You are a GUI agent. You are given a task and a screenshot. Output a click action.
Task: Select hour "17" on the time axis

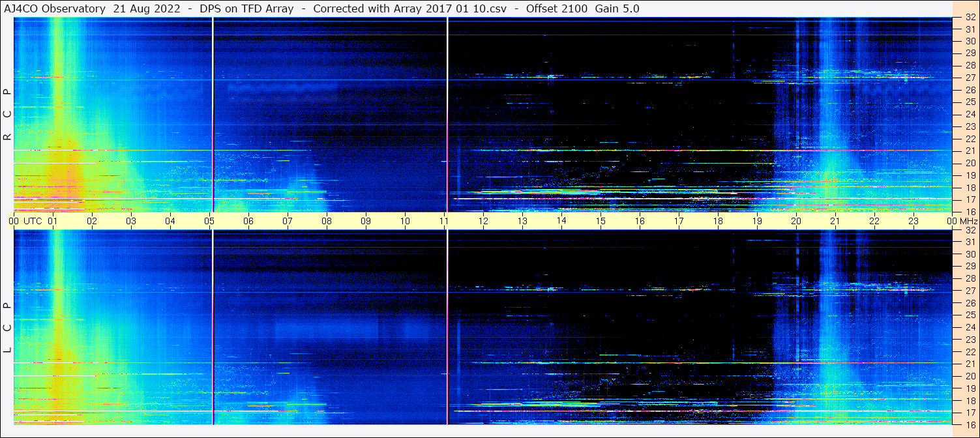click(x=679, y=221)
